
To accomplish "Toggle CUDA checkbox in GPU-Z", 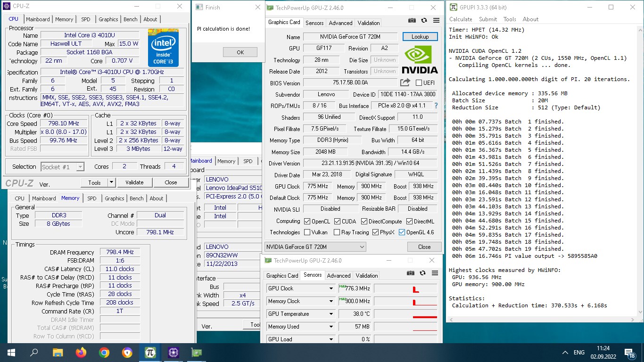I will [337, 221].
